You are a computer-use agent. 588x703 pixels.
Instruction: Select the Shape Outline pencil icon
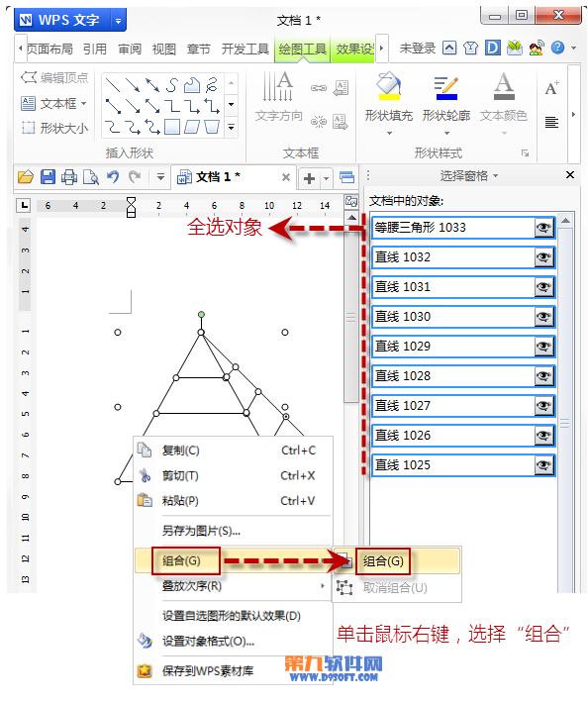click(x=445, y=88)
